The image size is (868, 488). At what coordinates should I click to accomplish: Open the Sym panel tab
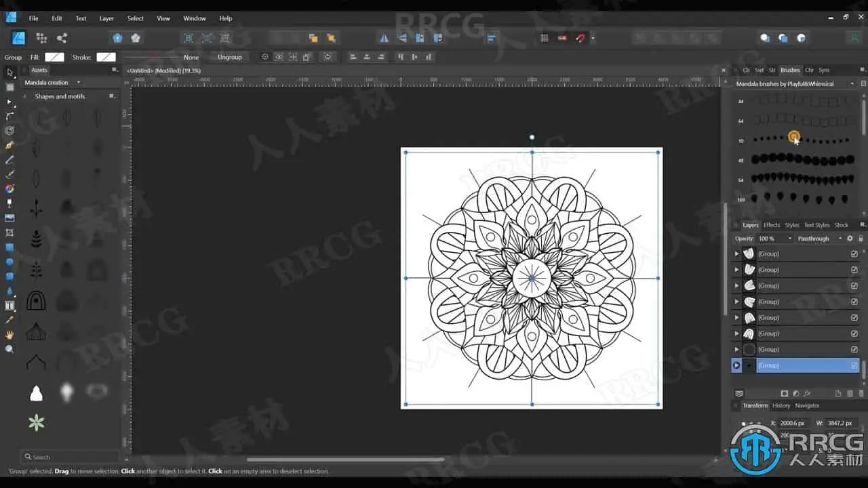[x=823, y=70]
